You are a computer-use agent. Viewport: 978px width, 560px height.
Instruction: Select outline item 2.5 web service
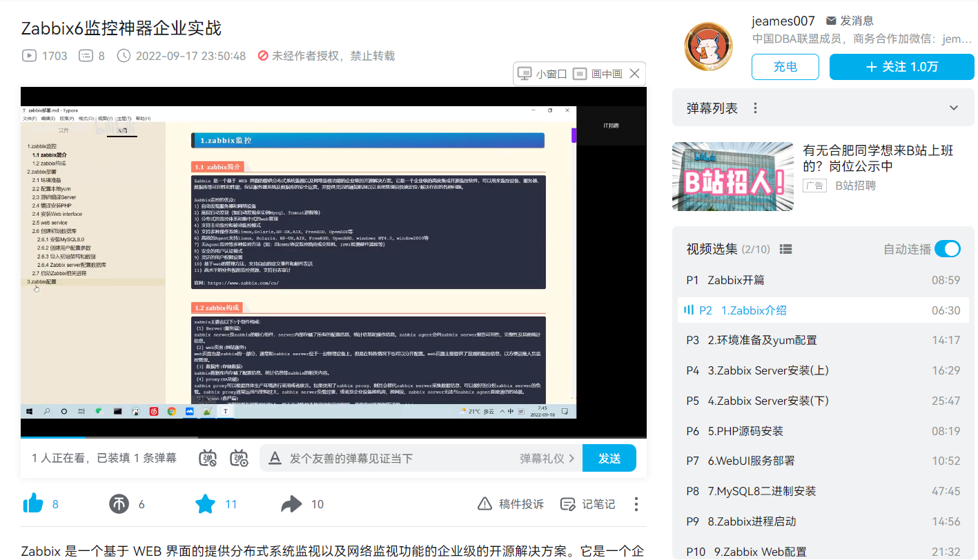click(x=50, y=223)
